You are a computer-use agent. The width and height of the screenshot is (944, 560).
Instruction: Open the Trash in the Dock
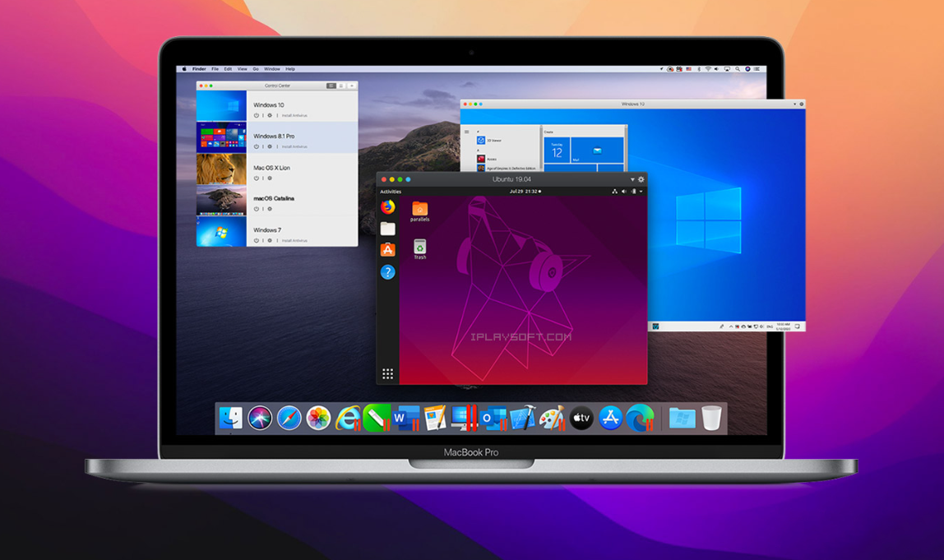711,418
